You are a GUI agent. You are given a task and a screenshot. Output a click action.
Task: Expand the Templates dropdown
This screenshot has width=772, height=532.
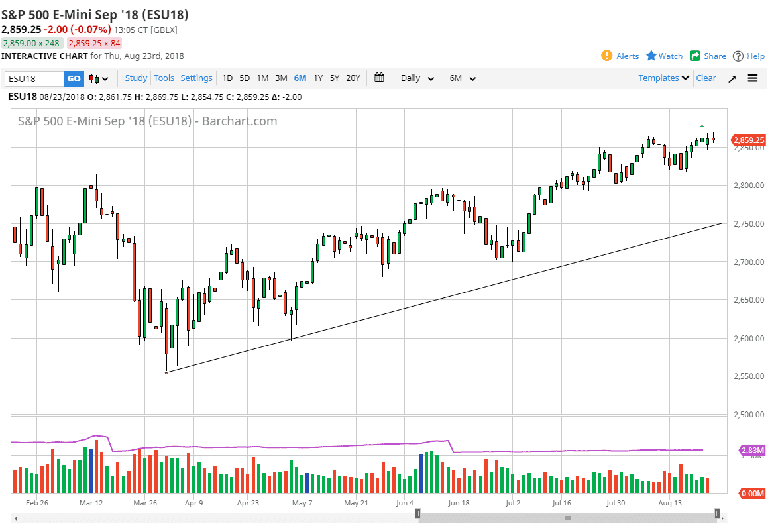664,78
